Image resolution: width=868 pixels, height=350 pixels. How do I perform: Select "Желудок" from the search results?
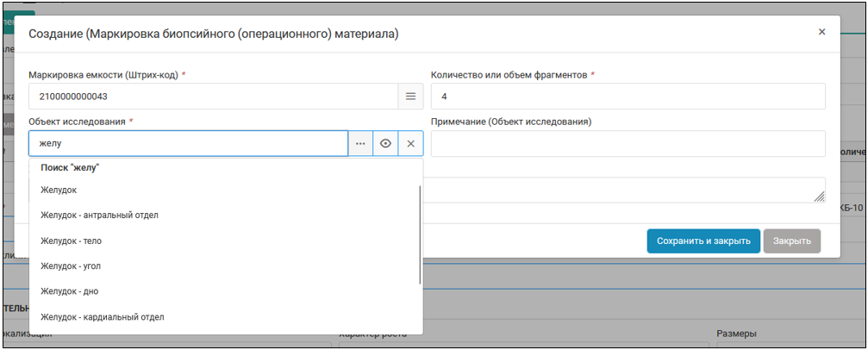[x=59, y=190]
